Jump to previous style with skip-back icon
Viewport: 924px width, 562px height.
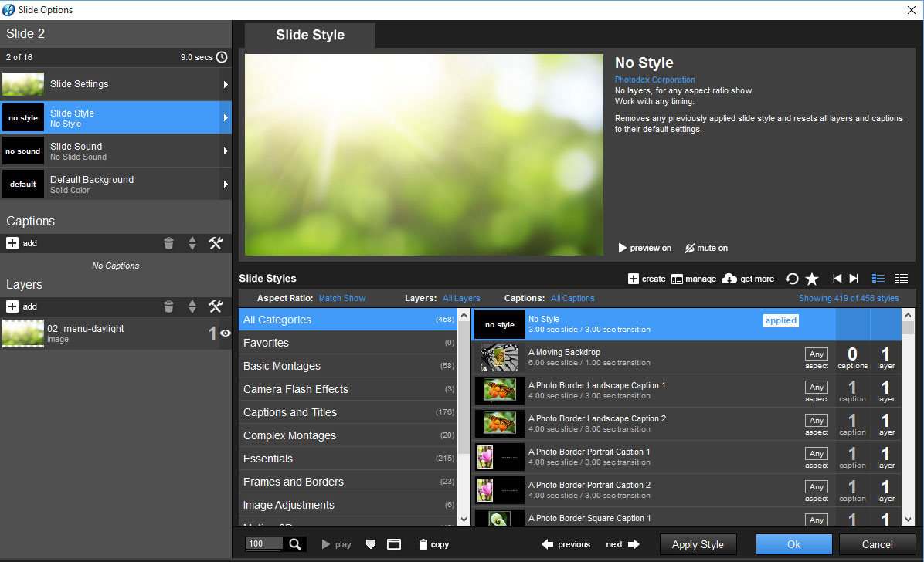click(837, 279)
